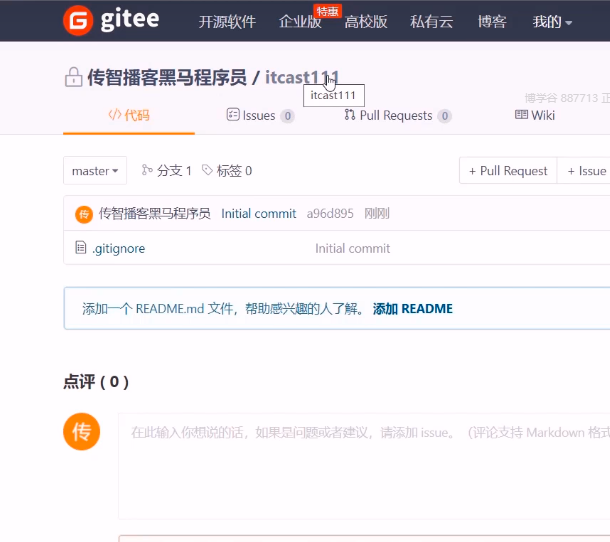
Task: Open 私有云 in the top navigation
Action: click(431, 22)
